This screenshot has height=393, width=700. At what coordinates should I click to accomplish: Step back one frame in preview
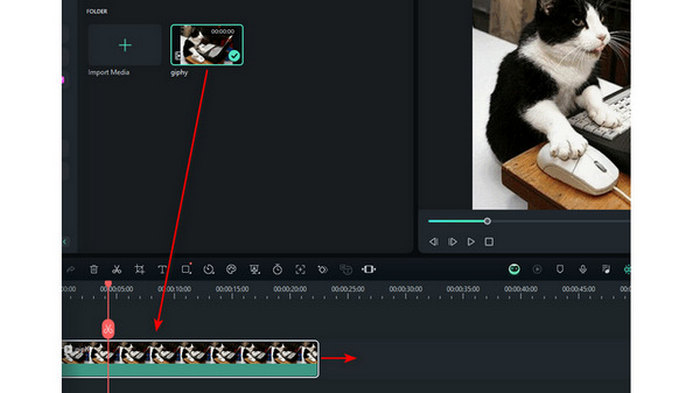[x=433, y=242]
